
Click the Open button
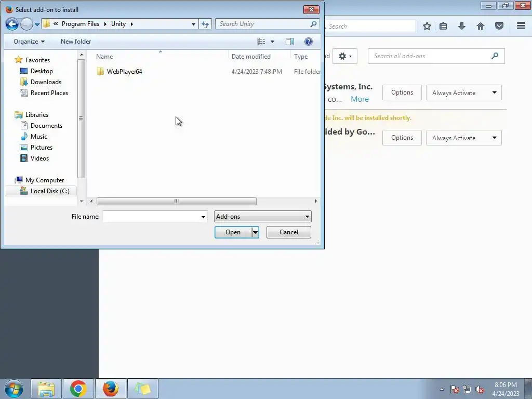[x=233, y=232]
